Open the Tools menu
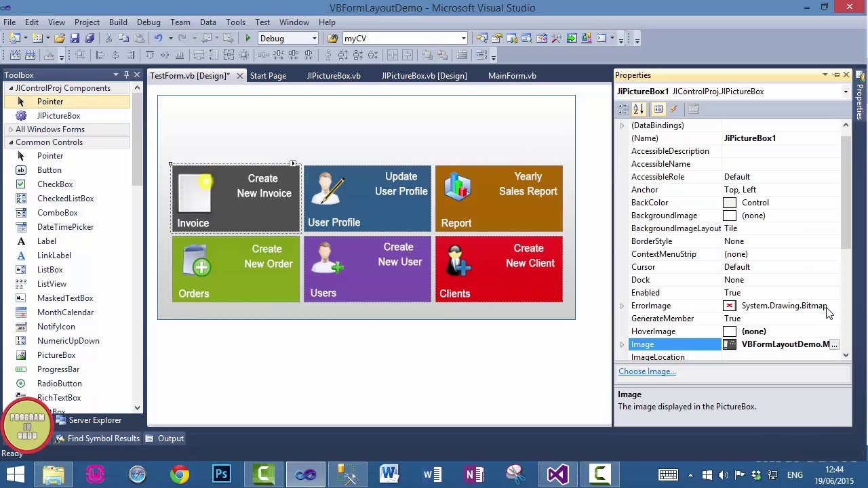 click(235, 22)
